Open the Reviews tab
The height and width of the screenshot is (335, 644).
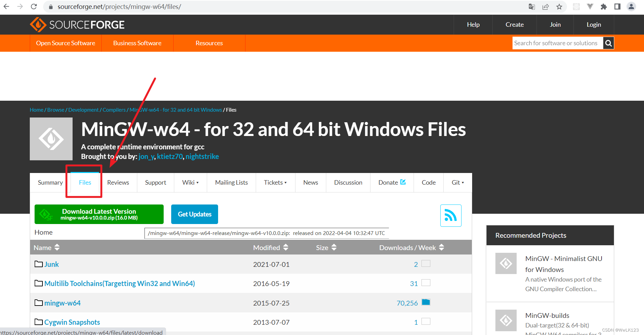(118, 183)
